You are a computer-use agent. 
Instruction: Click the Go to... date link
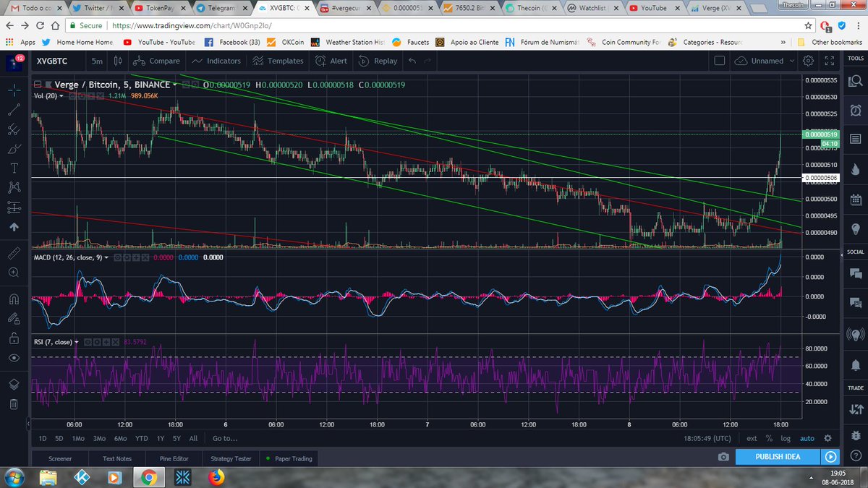point(225,438)
